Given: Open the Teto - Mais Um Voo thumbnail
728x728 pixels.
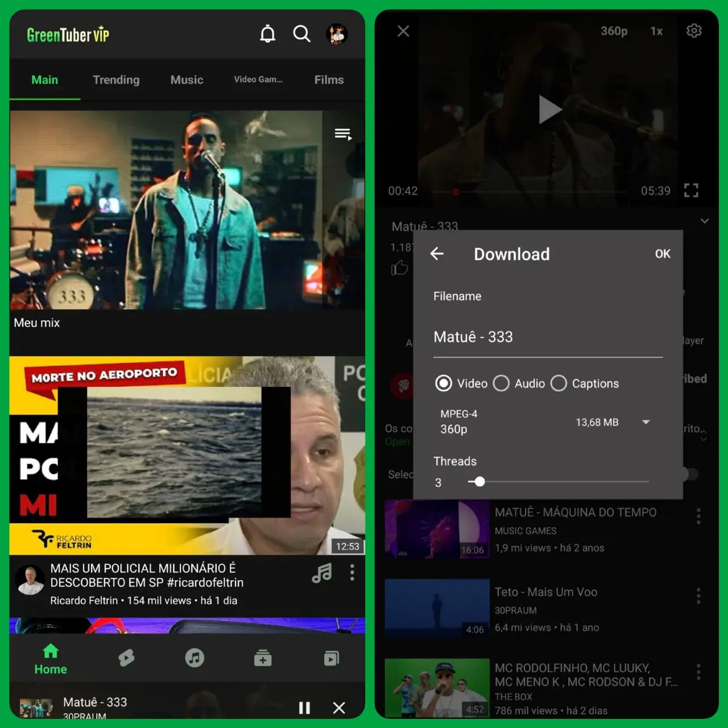Looking at the screenshot, I should coord(437,608).
